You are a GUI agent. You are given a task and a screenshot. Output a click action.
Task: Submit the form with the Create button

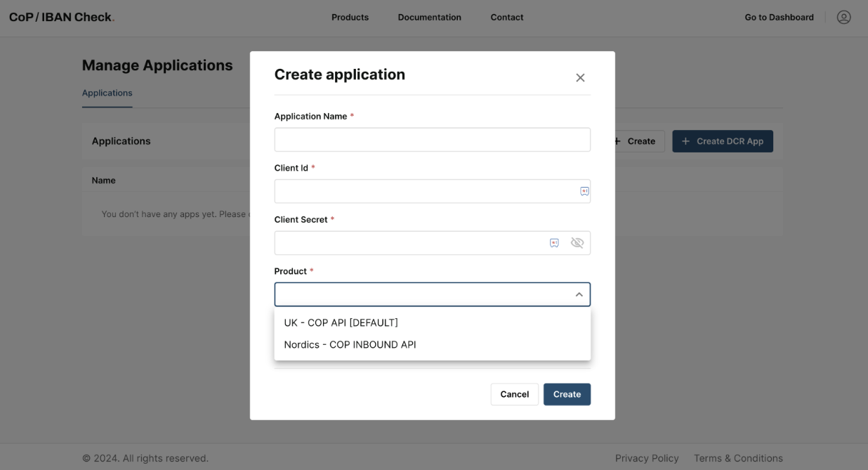(x=567, y=394)
